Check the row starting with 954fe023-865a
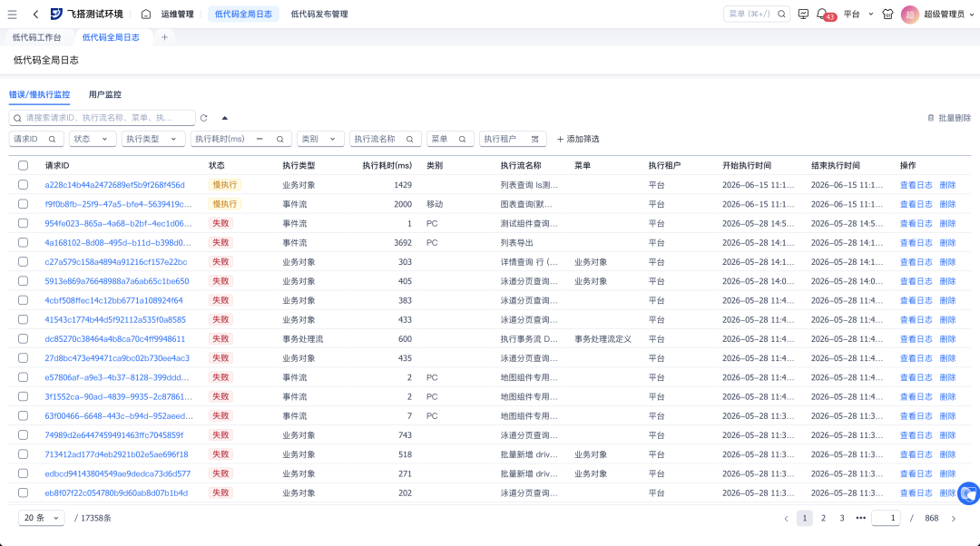The width and height of the screenshot is (980, 546). [23, 223]
